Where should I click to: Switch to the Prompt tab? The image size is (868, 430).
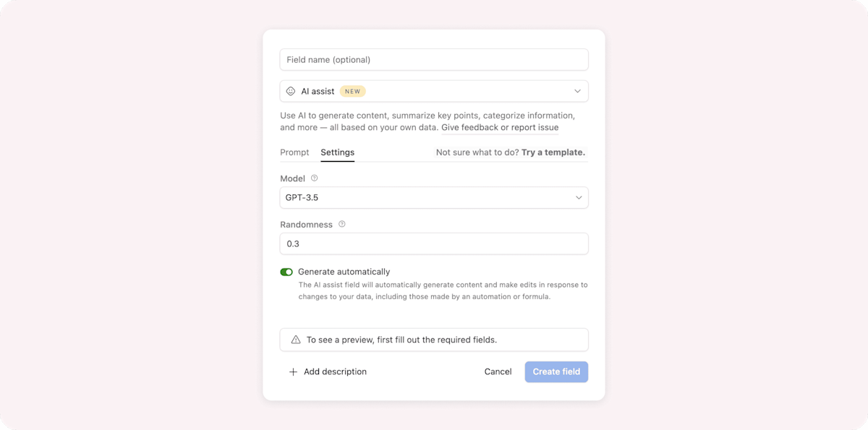(x=294, y=152)
